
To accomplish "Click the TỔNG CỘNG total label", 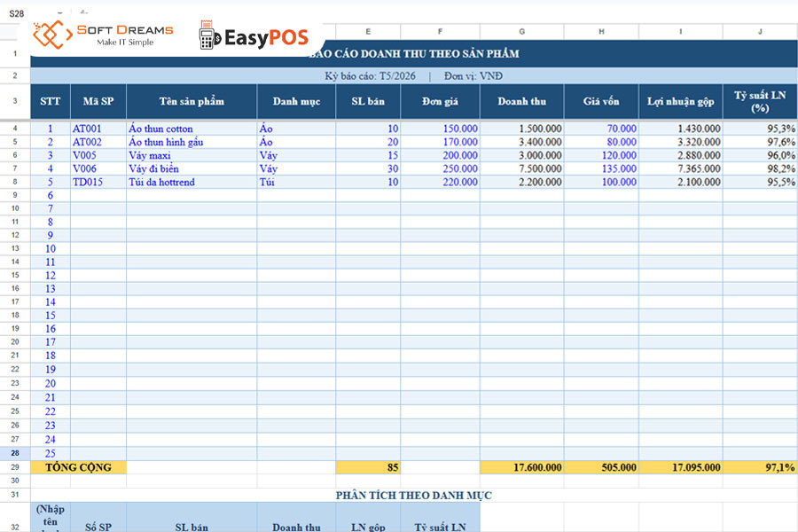I will point(78,467).
